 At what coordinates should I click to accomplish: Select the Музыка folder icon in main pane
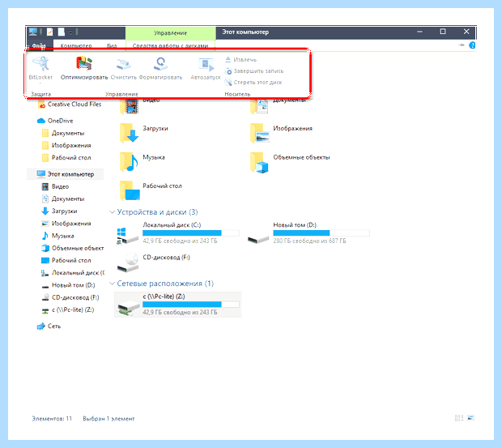pos(129,162)
